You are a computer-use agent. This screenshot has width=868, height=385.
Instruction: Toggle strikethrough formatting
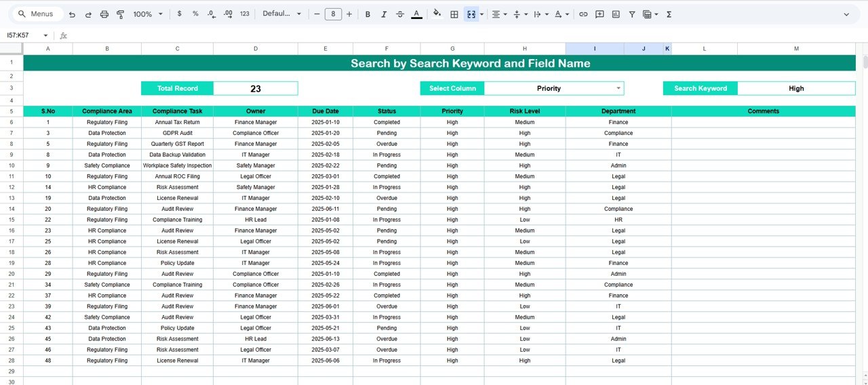tap(400, 14)
